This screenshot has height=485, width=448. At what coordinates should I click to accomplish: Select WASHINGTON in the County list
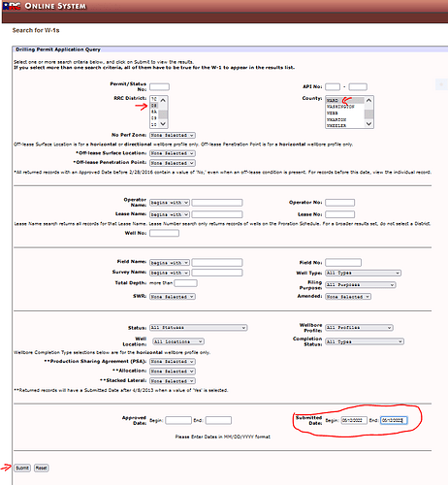(345, 107)
